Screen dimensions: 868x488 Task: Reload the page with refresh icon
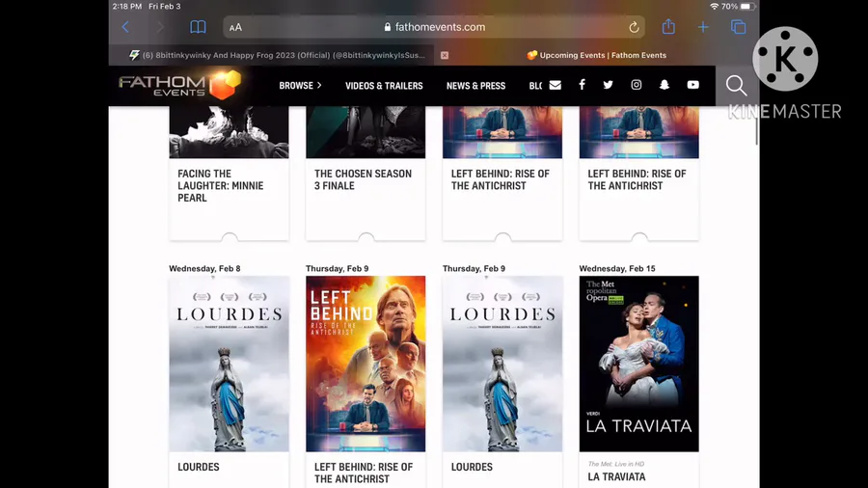[x=634, y=27]
